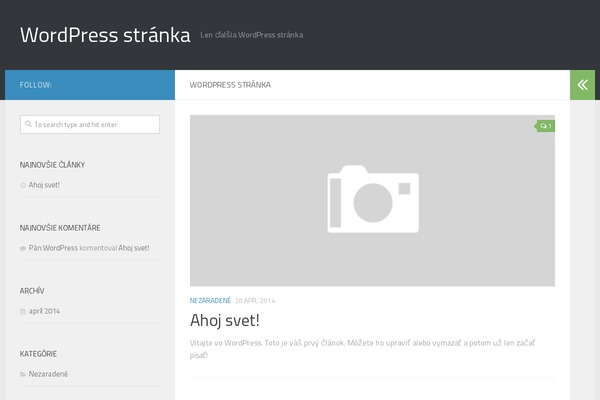Open the Pán WordPress commenter link
Image resolution: width=600 pixels, height=400 pixels.
53,248
